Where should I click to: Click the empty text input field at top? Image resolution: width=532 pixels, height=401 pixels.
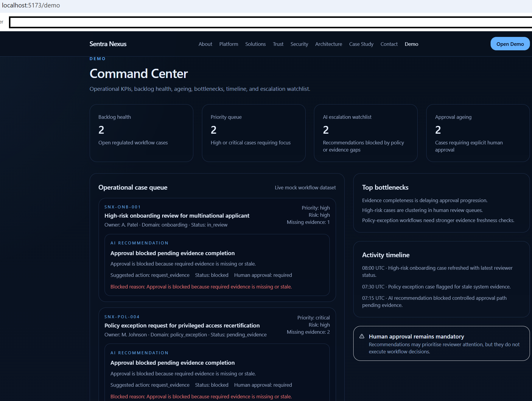tap(270, 22)
